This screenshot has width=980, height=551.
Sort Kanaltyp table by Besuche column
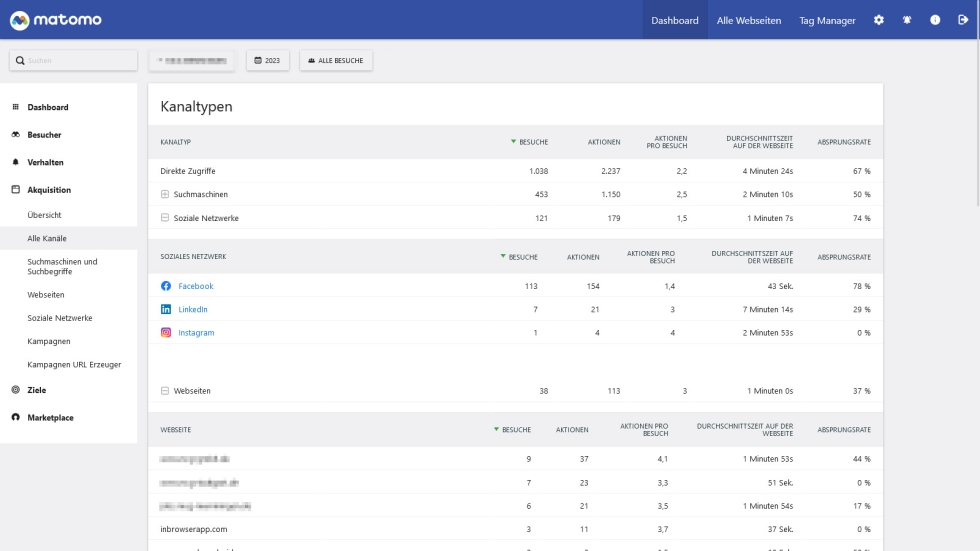533,142
